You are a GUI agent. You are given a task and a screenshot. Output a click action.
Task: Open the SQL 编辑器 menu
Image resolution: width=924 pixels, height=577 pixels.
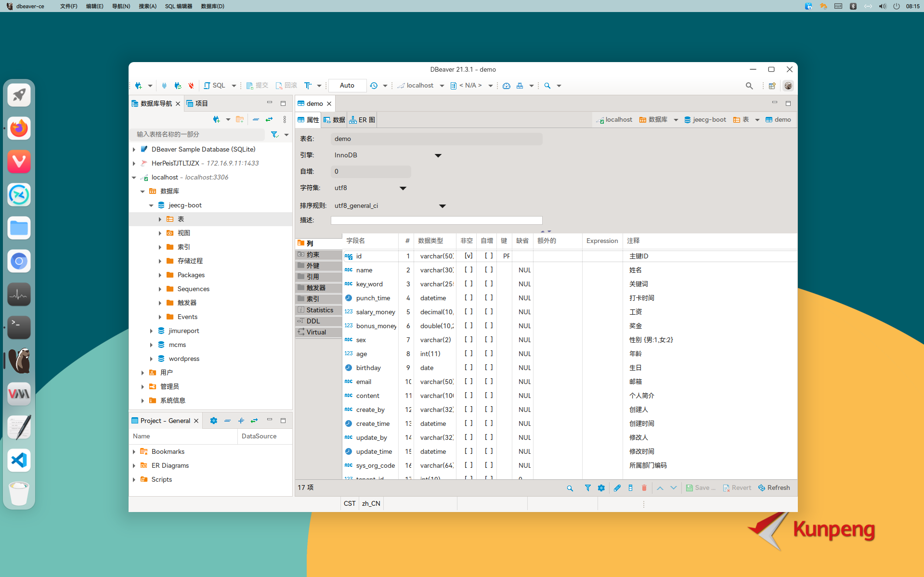coord(178,6)
